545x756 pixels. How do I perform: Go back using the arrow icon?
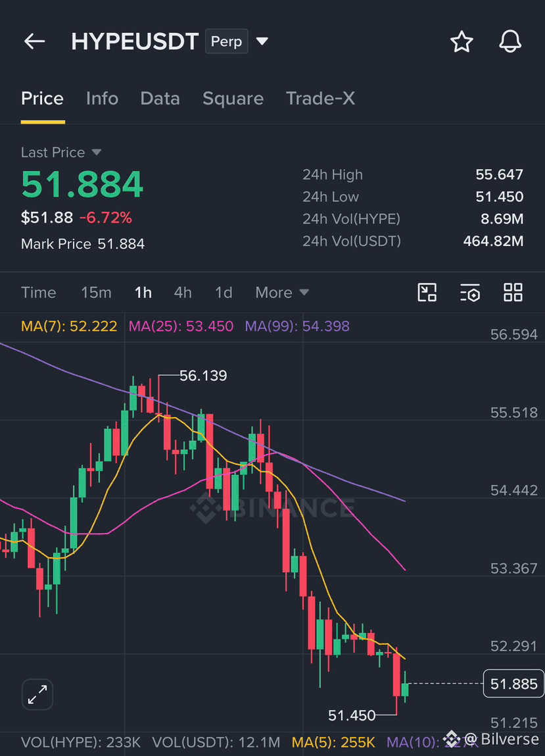[x=35, y=41]
